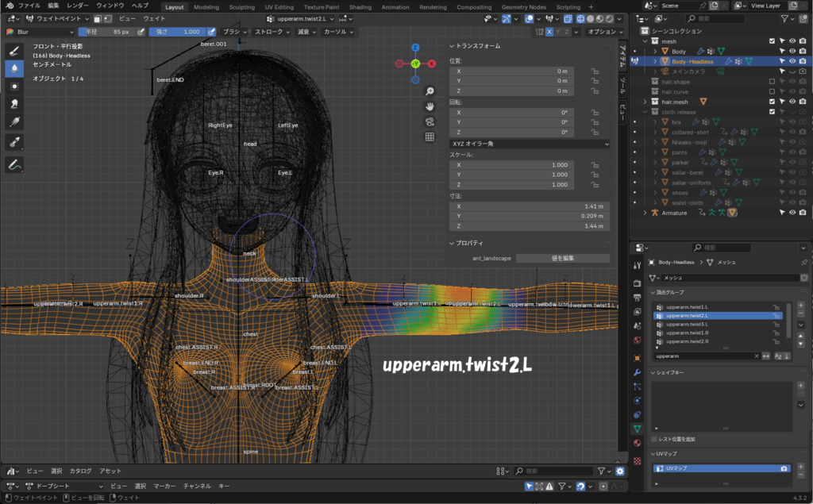Click the 値を編集 button
Screen dimensions: 813x504
[x=562, y=258]
